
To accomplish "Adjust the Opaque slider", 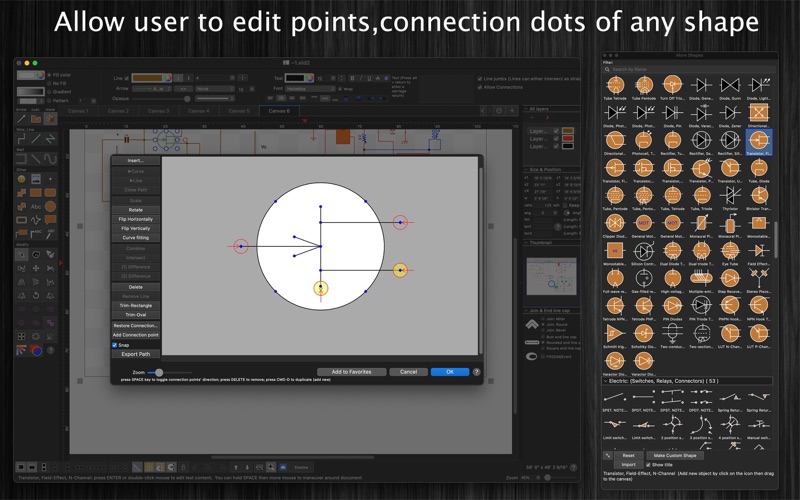I will click(187, 98).
